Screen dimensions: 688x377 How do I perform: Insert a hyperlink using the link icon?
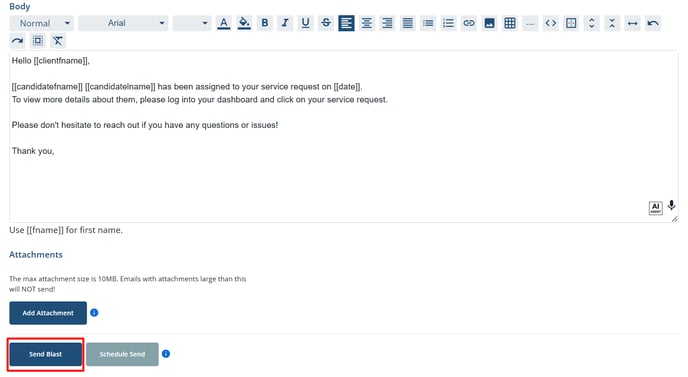coord(469,23)
